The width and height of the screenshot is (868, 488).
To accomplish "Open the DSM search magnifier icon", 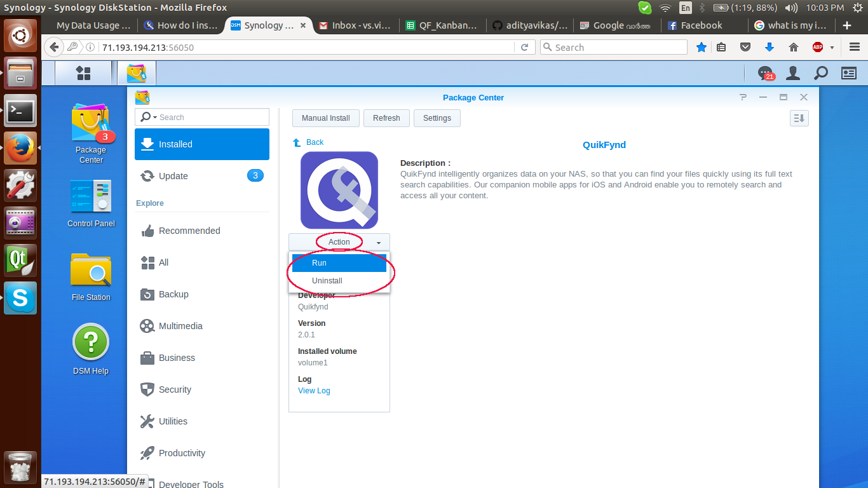I will point(821,73).
